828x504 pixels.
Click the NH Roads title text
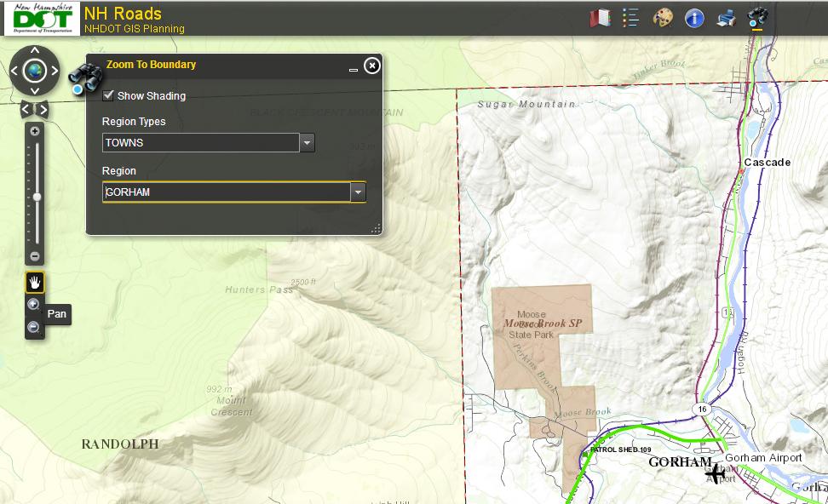(123, 13)
